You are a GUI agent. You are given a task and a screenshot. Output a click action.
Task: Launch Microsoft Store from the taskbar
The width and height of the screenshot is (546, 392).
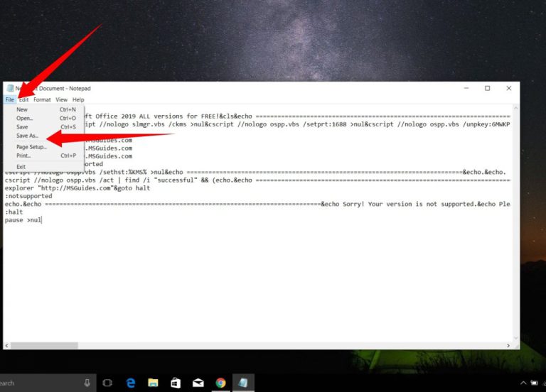176,383
